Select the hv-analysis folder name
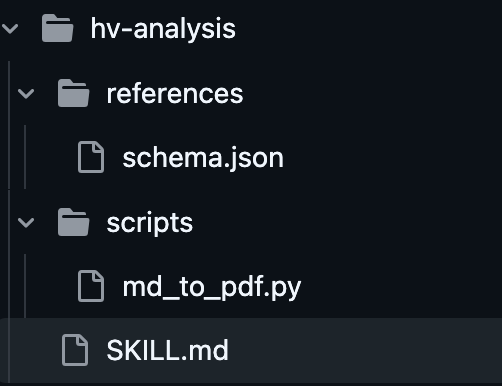 click(163, 29)
